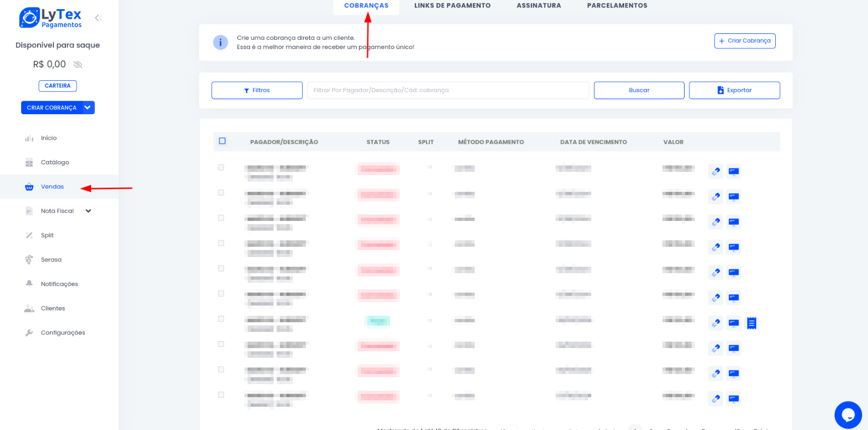Open the chat bubble support widget

[x=848, y=415]
